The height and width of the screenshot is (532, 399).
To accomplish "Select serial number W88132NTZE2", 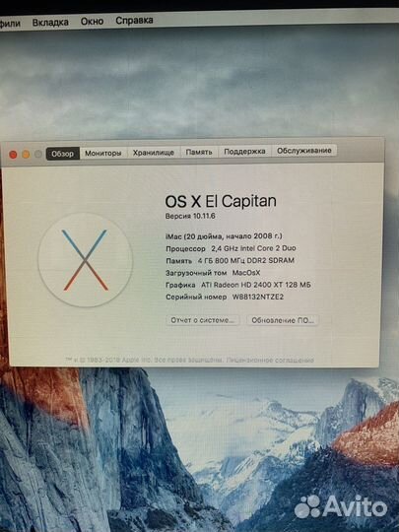I will click(x=258, y=297).
